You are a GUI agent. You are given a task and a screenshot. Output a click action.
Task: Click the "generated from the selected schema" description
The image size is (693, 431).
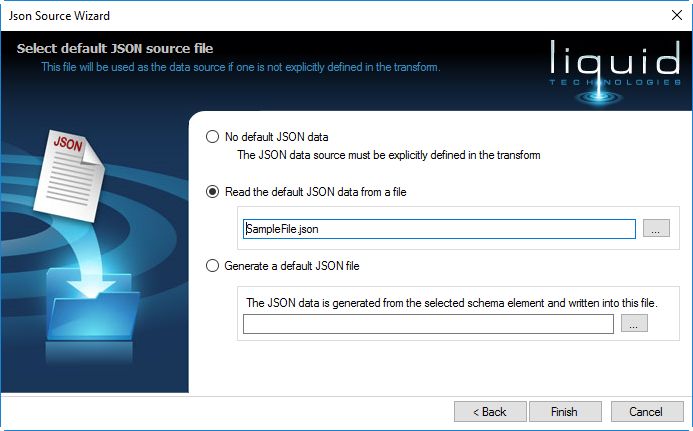coord(432,302)
